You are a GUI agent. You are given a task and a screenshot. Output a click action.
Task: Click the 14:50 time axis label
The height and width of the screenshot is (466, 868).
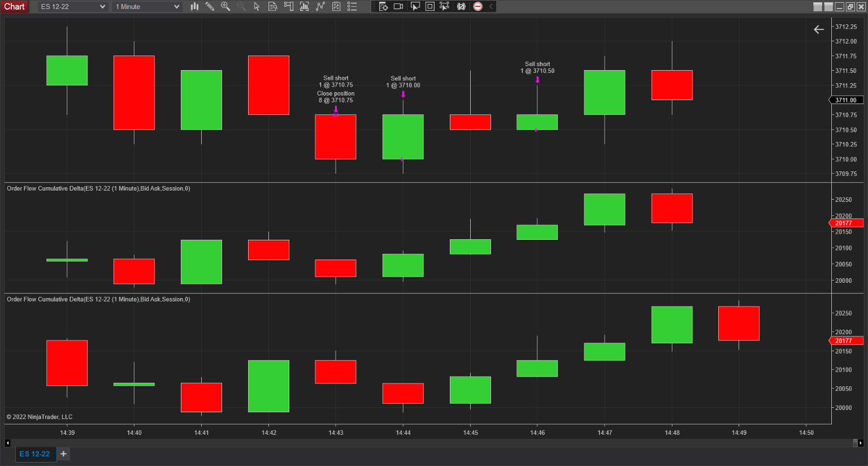pos(806,433)
